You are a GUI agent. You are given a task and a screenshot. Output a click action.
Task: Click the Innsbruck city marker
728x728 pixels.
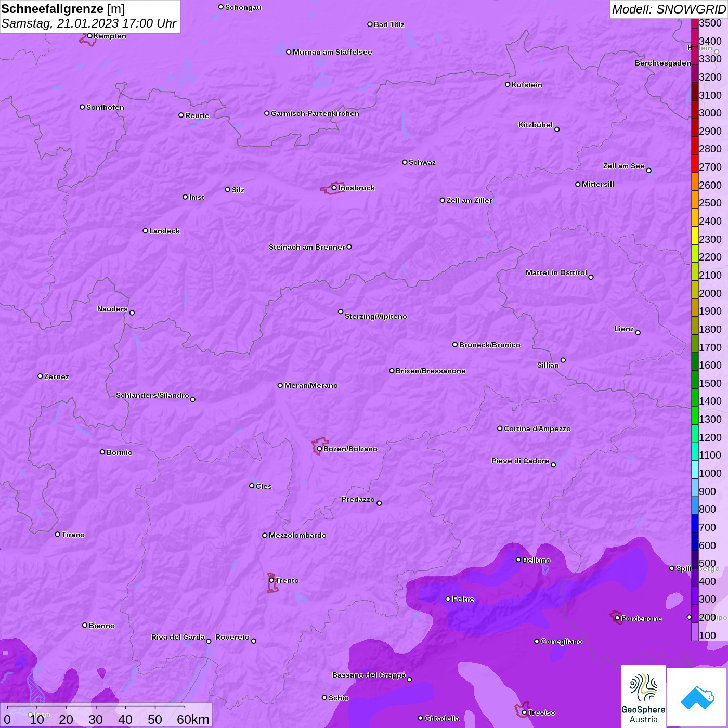[x=334, y=188]
